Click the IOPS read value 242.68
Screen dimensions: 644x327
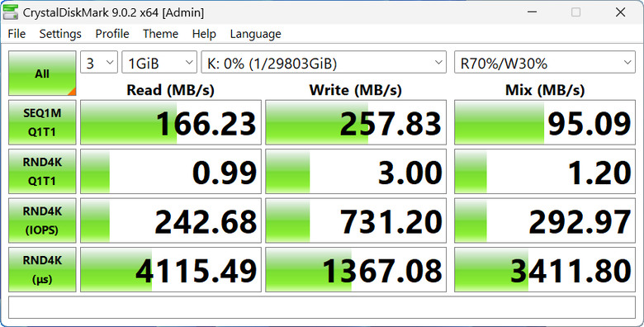point(171,220)
